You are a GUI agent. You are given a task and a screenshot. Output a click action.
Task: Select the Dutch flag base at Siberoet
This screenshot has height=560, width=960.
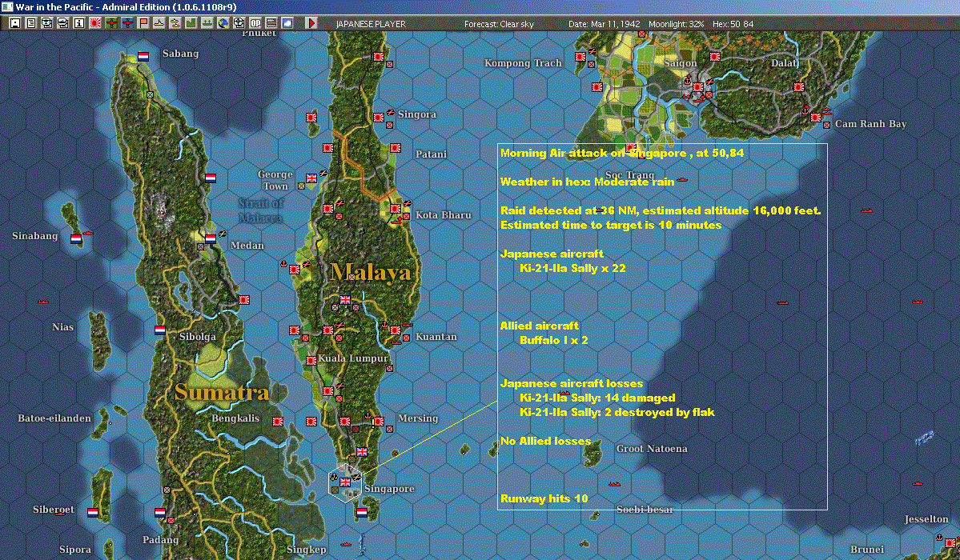tap(92, 512)
